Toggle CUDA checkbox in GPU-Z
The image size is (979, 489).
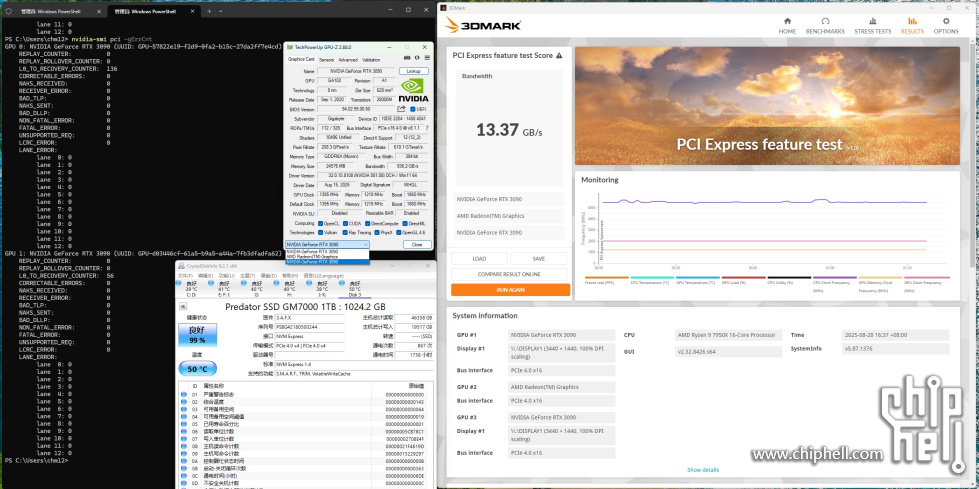tap(345, 224)
